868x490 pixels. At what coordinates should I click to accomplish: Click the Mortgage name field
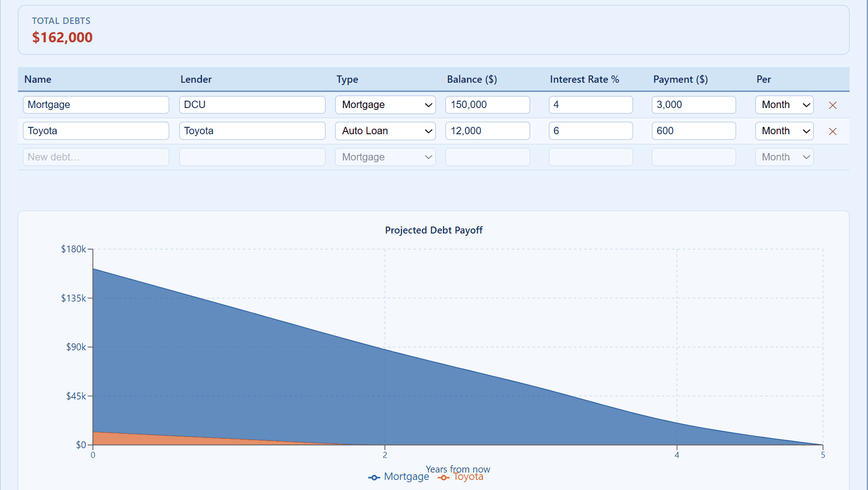[x=96, y=105]
